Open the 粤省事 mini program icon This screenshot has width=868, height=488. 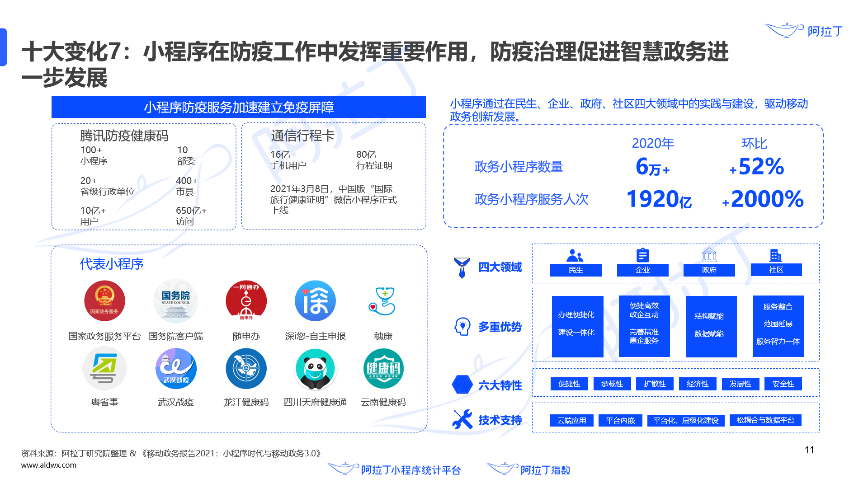104,369
